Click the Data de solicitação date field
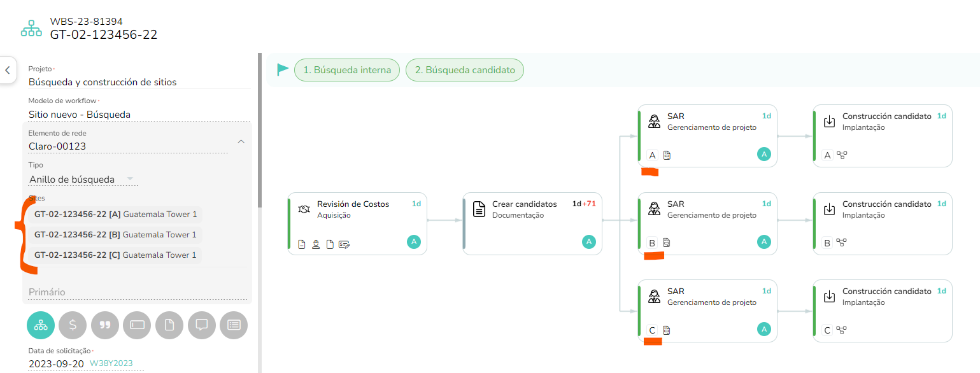The width and height of the screenshot is (980, 373). [x=86, y=363]
